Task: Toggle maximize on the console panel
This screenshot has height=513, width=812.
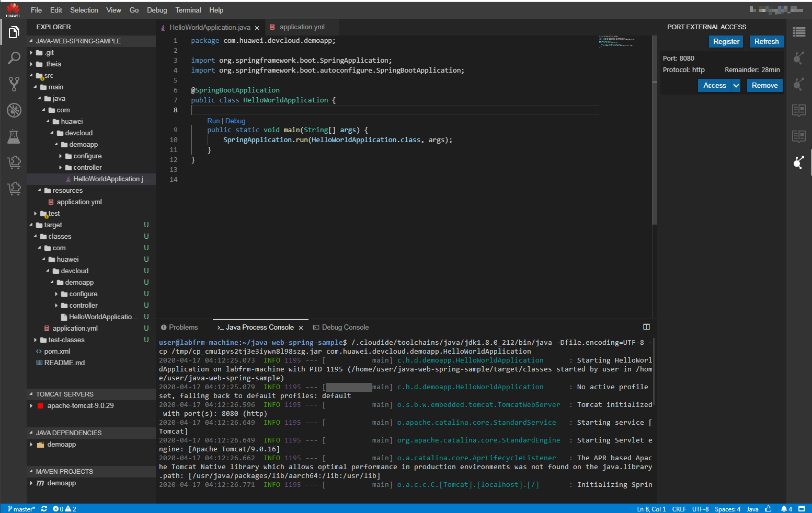Action: [646, 327]
